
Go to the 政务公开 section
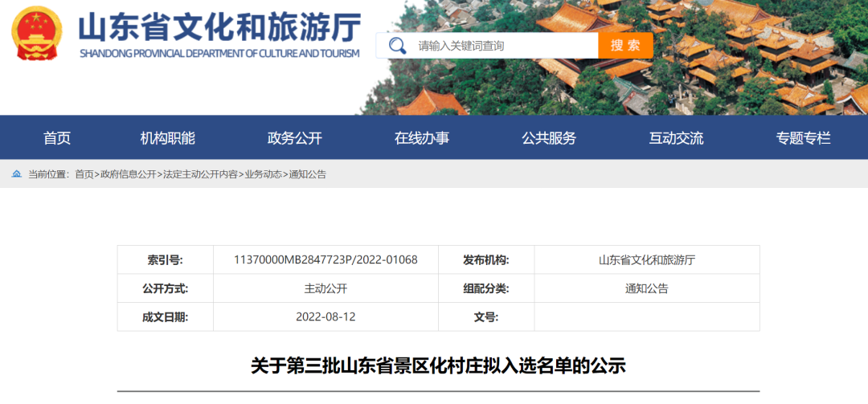tap(295, 138)
